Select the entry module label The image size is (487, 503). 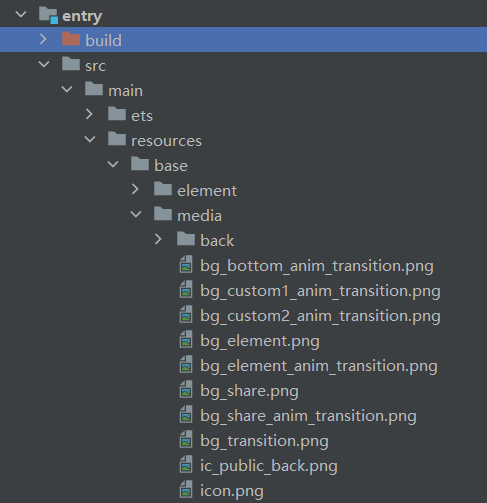coord(82,16)
